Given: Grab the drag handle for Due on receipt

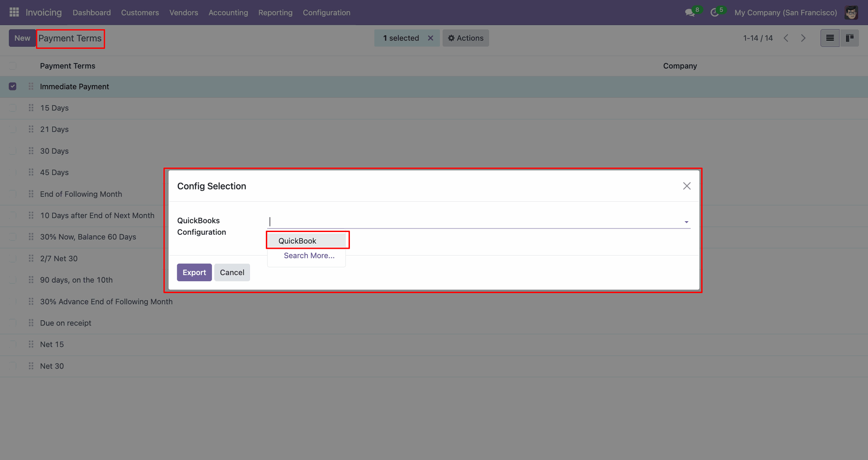Looking at the screenshot, I should tap(31, 323).
